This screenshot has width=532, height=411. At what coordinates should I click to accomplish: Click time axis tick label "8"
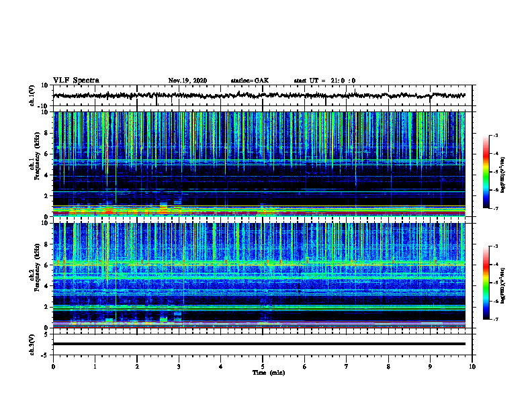click(x=388, y=367)
